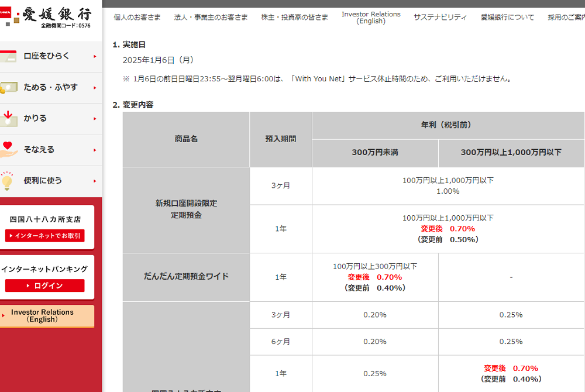Screen dimensions: 585x392
Task: Click the money icon beside ためる・ふやす
Action: point(8,87)
